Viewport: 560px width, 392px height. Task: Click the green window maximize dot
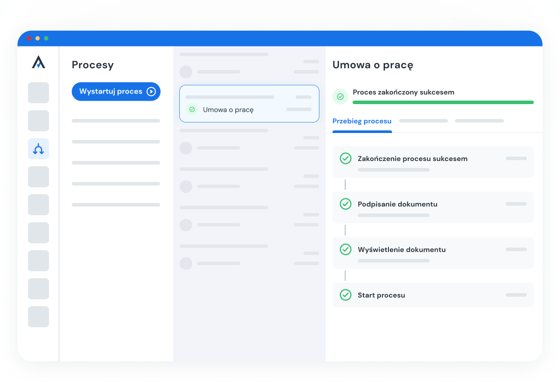click(46, 38)
